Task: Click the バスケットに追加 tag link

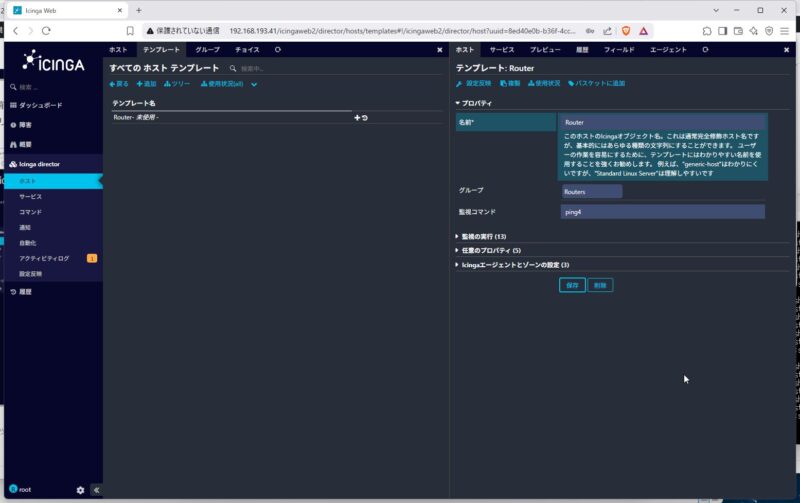Action: pyautogui.click(x=596, y=84)
